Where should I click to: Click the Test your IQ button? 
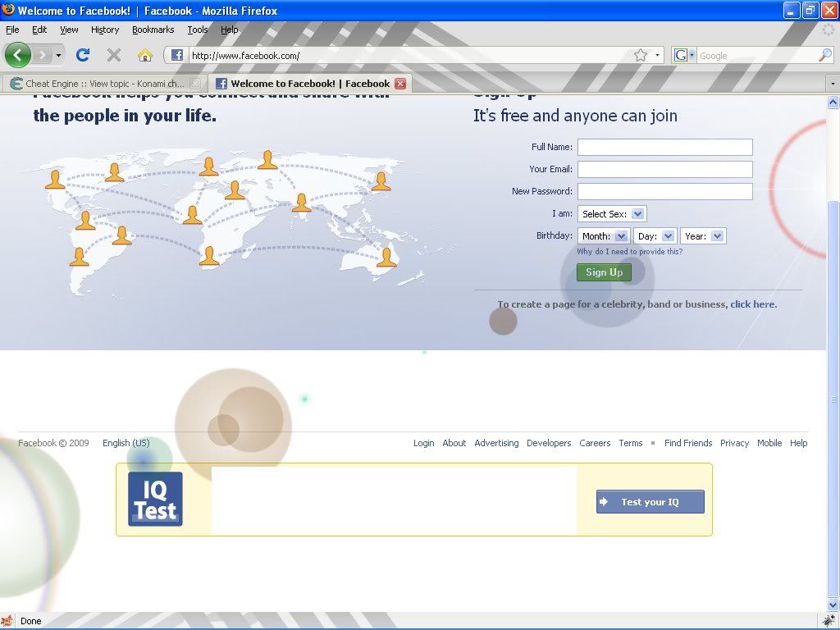pyautogui.click(x=650, y=502)
